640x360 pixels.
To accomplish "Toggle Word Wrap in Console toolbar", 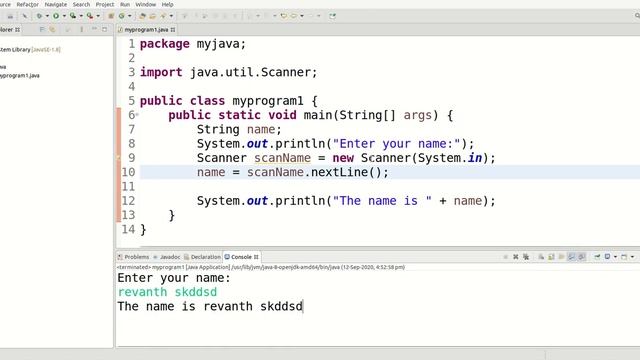I will tap(562, 257).
